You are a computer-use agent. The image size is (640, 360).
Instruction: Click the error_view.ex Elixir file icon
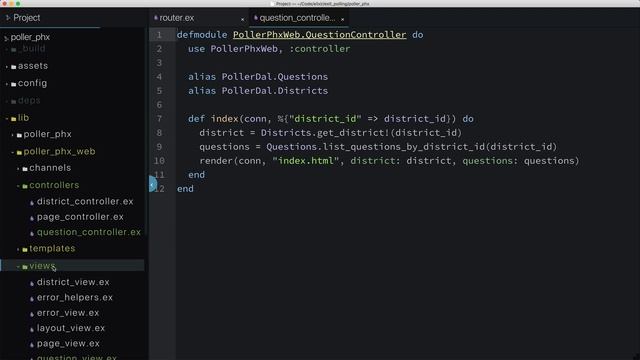[x=32, y=314]
